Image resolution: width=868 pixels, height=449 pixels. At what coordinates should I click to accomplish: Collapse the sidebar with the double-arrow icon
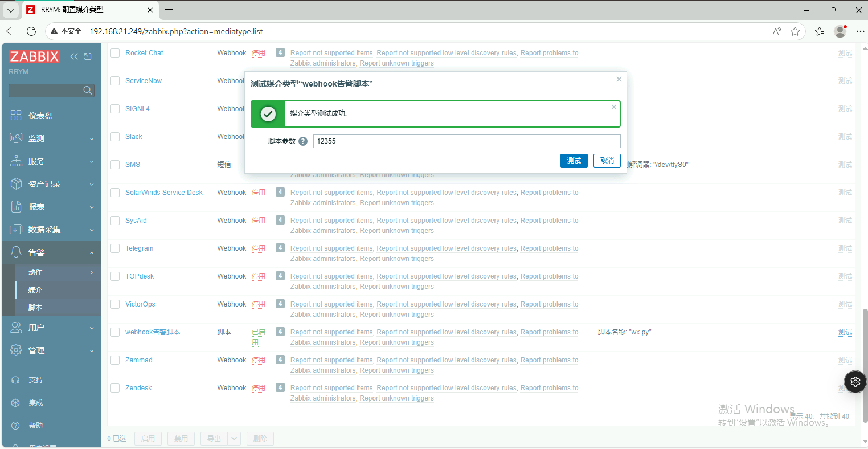74,56
